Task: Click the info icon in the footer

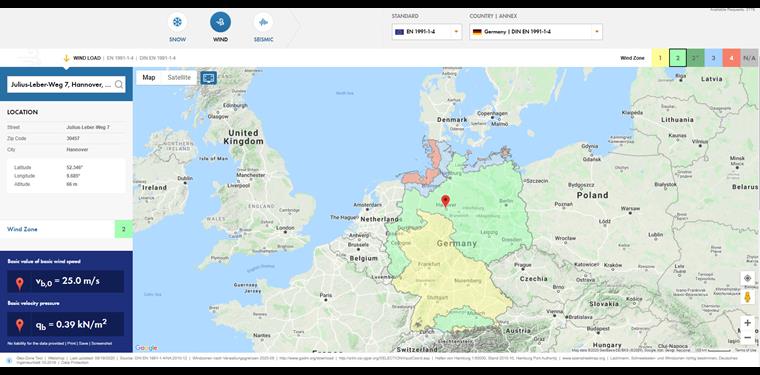Action: [10, 359]
